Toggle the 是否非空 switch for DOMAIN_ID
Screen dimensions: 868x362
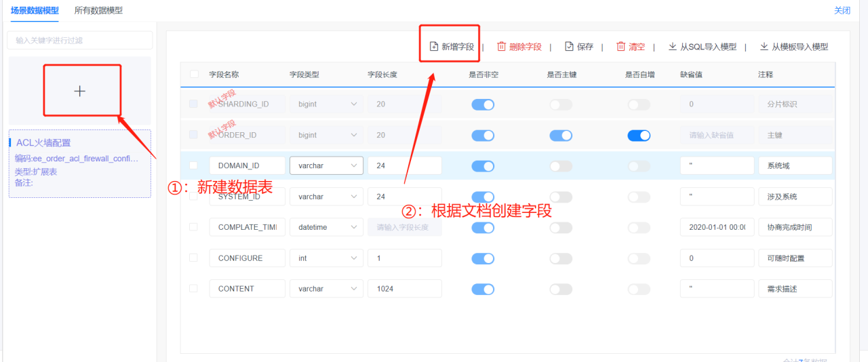coord(483,166)
